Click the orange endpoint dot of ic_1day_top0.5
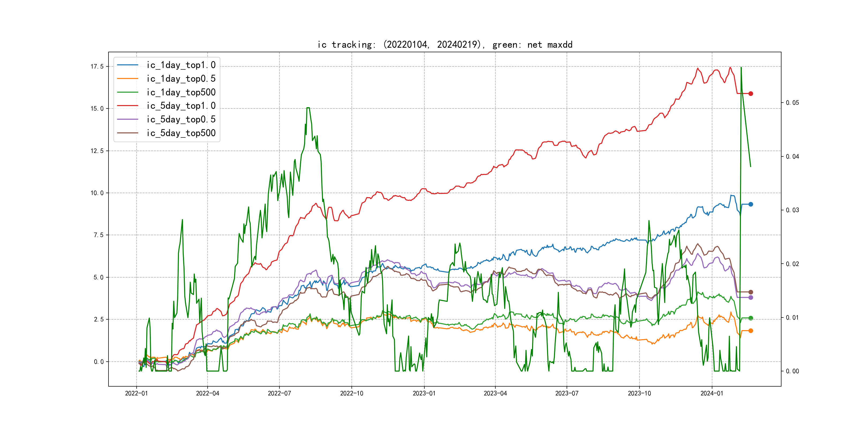 (750, 331)
